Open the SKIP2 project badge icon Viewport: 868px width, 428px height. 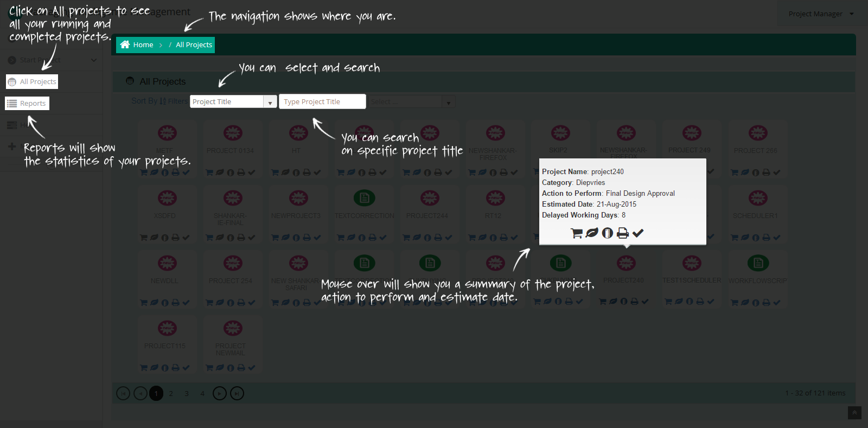(x=560, y=133)
